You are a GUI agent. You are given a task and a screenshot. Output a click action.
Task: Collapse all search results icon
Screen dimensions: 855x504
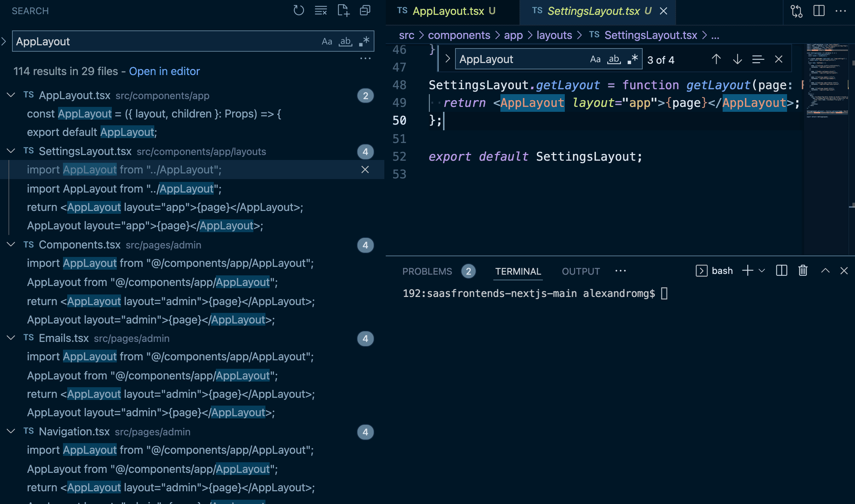coord(365,11)
